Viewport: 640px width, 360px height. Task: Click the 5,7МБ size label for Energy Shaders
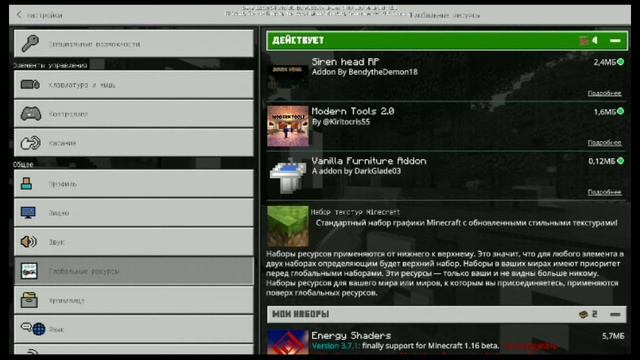613,336
